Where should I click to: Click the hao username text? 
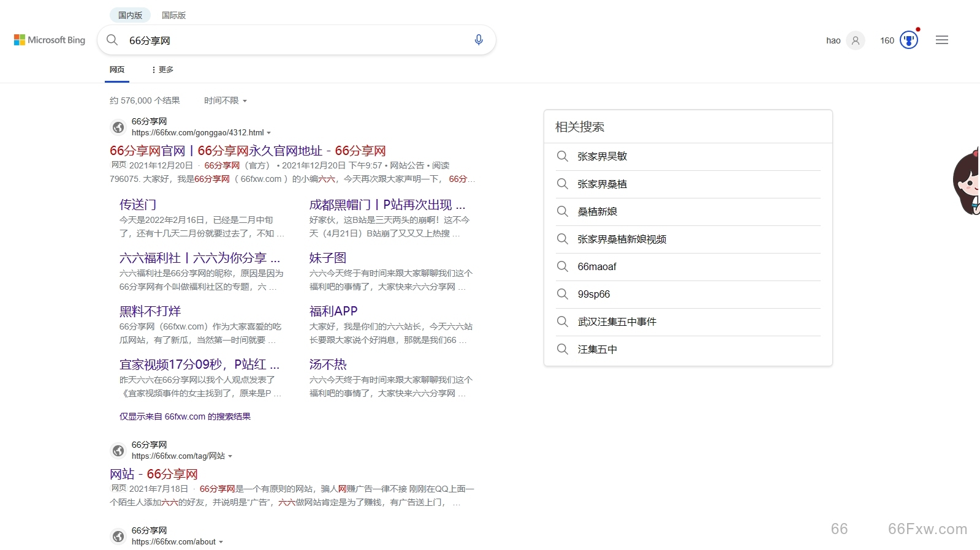pyautogui.click(x=833, y=40)
